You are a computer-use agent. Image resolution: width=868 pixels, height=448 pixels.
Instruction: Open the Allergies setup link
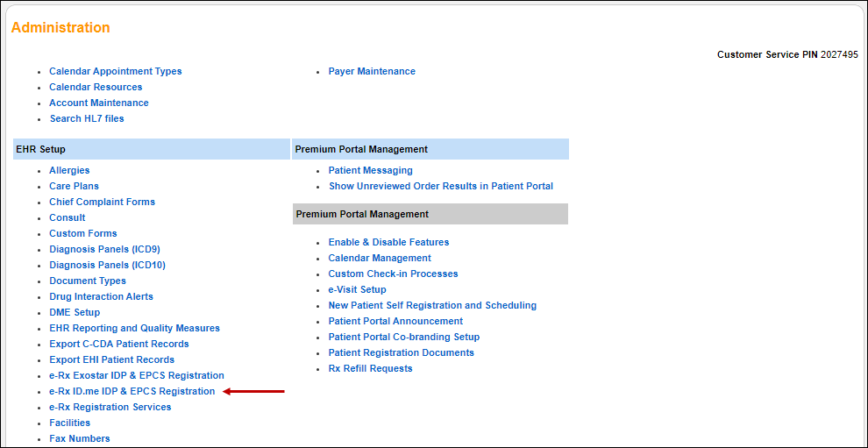pos(69,170)
